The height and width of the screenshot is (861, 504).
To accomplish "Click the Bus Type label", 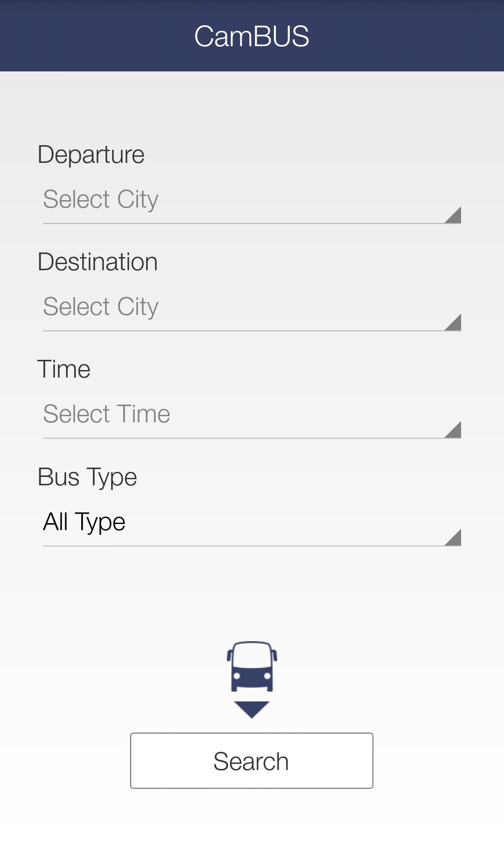I will pyautogui.click(x=87, y=477).
